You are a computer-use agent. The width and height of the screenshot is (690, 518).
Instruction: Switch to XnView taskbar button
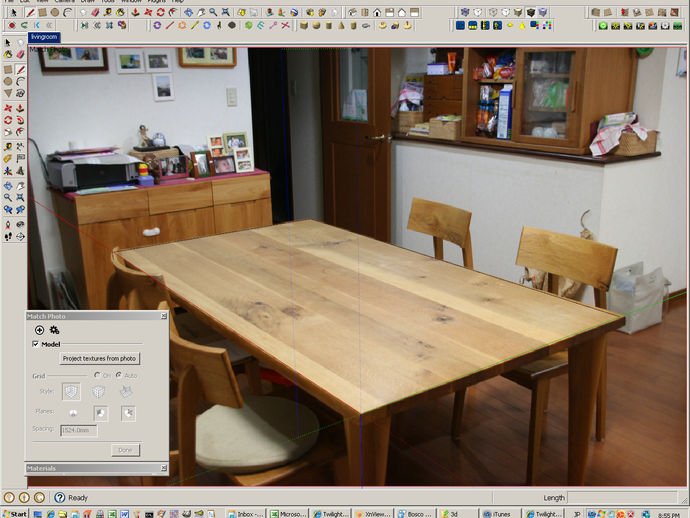click(374, 514)
